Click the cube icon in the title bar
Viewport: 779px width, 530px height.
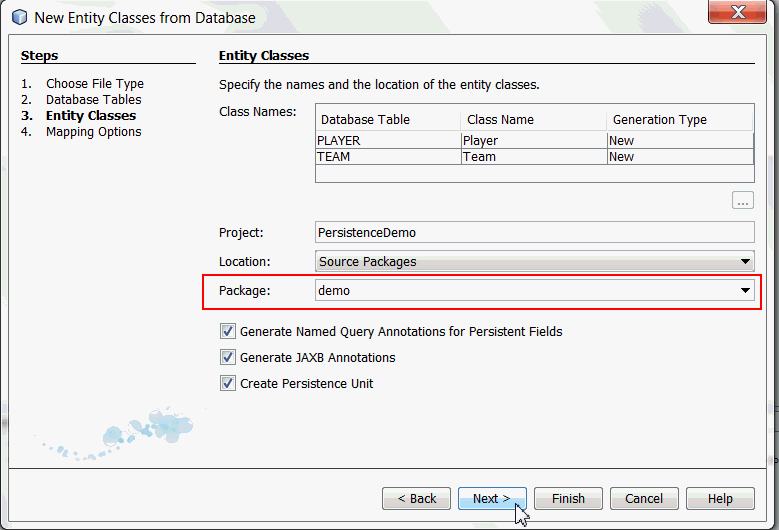point(19,17)
